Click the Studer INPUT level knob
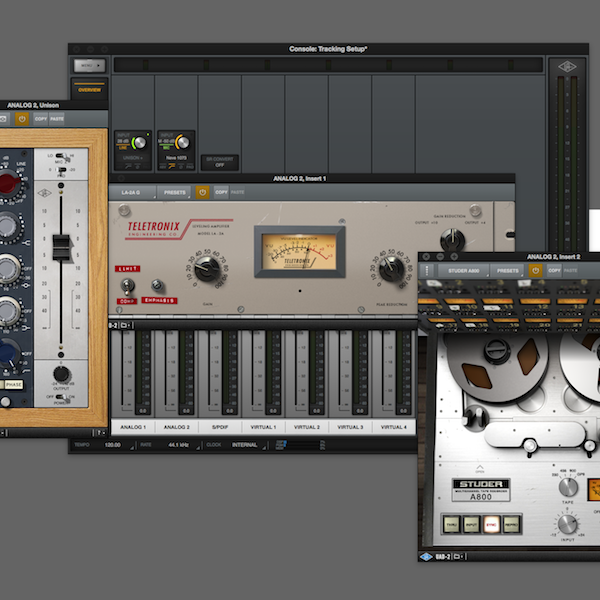Viewport: 600px width, 600px height. pyautogui.click(x=567, y=524)
